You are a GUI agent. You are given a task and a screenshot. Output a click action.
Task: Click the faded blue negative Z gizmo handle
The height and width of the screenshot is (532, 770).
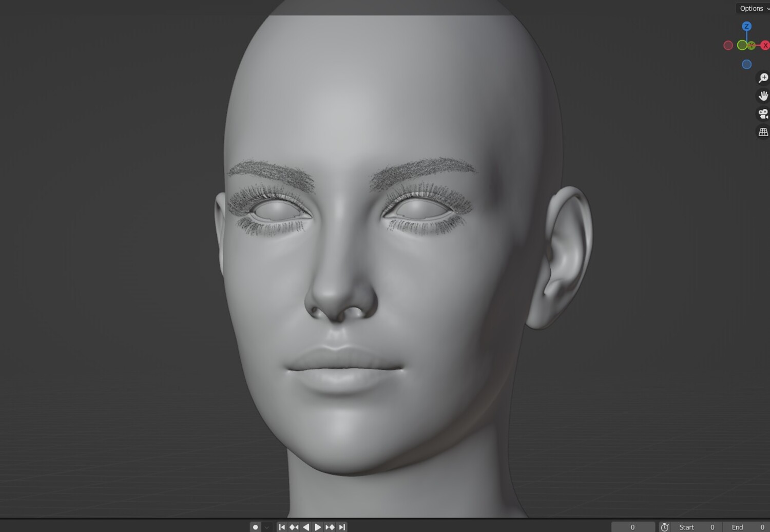pyautogui.click(x=746, y=64)
